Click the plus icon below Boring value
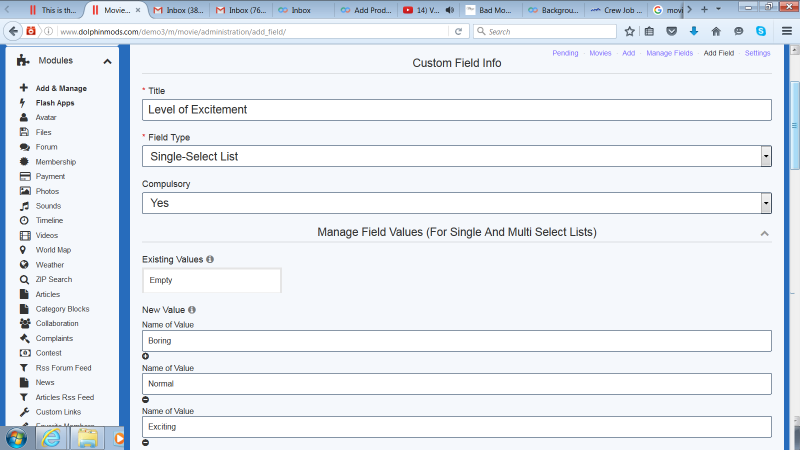This screenshot has width=800, height=450. click(146, 356)
